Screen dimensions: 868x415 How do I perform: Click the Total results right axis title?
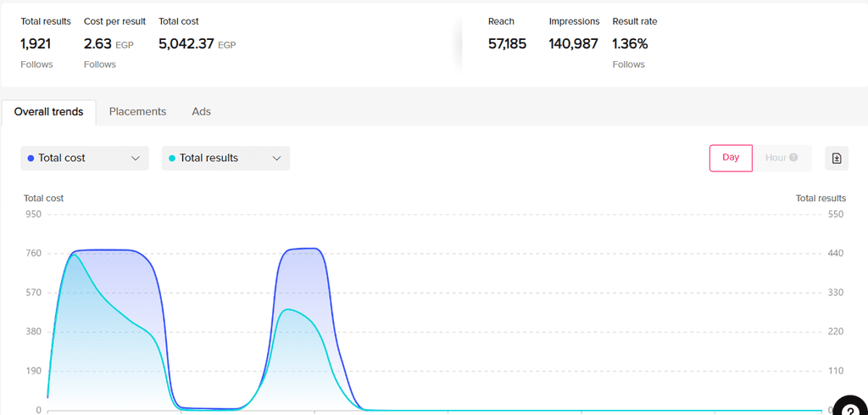pyautogui.click(x=821, y=199)
